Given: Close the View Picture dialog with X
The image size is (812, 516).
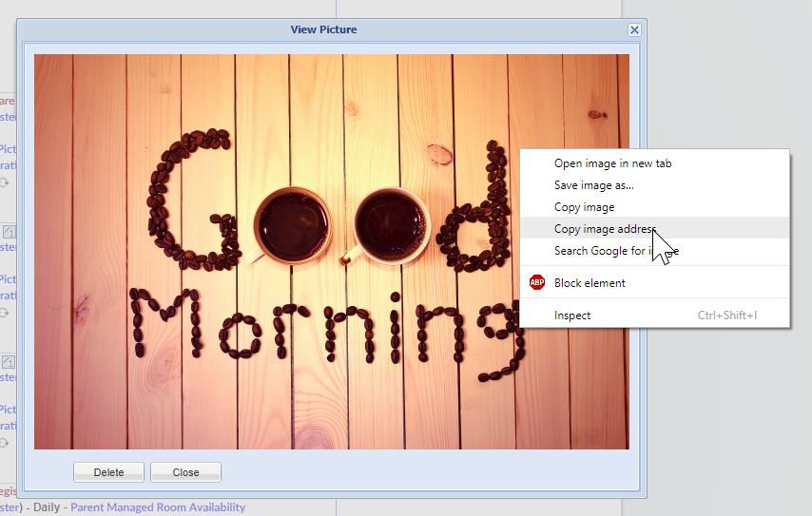Looking at the screenshot, I should pyautogui.click(x=634, y=30).
